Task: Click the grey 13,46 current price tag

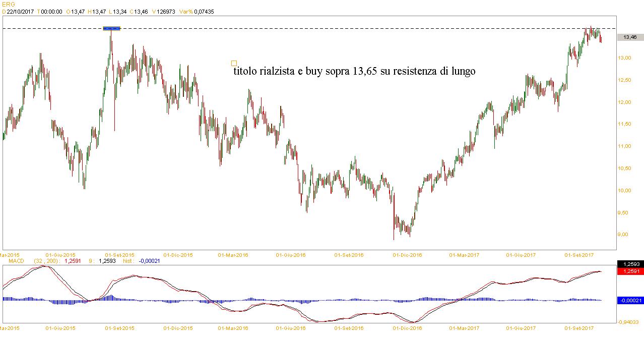Action: [x=630, y=37]
